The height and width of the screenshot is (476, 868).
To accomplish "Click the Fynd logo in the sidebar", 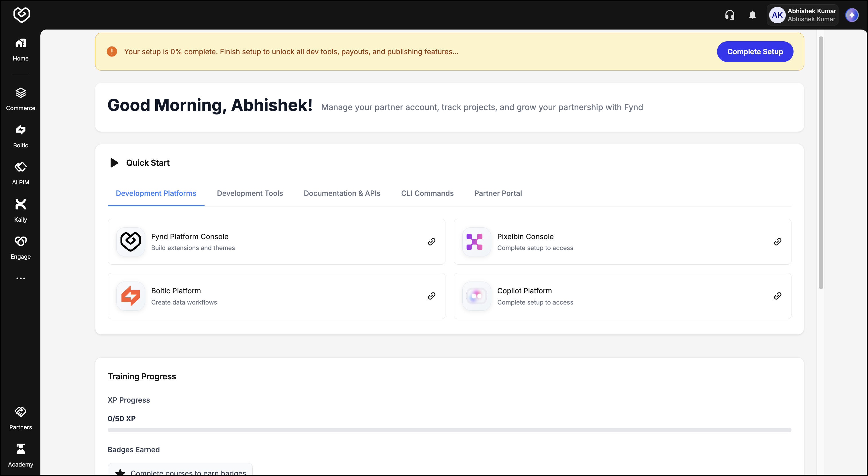I will (x=21, y=15).
